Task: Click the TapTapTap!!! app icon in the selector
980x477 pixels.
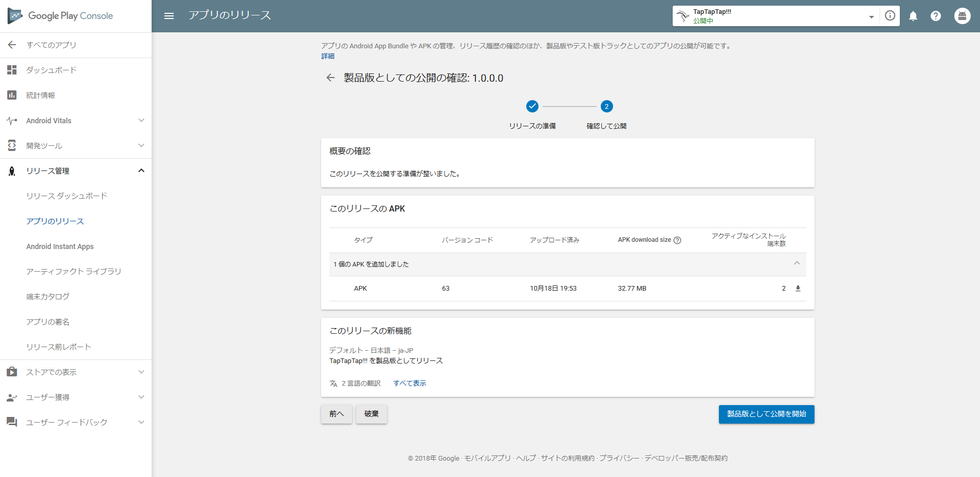Action: tap(683, 16)
